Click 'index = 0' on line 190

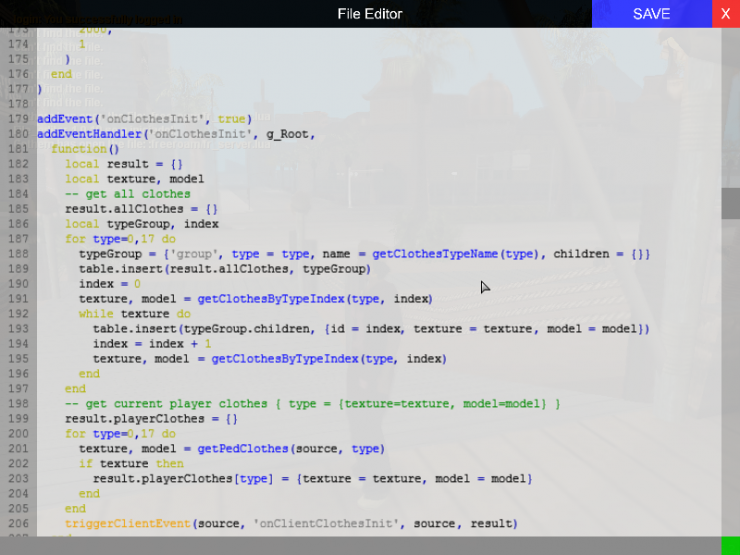pyautogui.click(x=109, y=284)
